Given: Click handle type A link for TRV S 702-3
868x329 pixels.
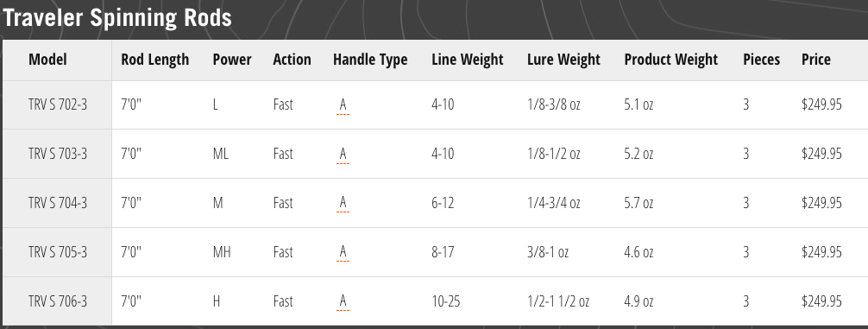Looking at the screenshot, I should click(343, 104).
